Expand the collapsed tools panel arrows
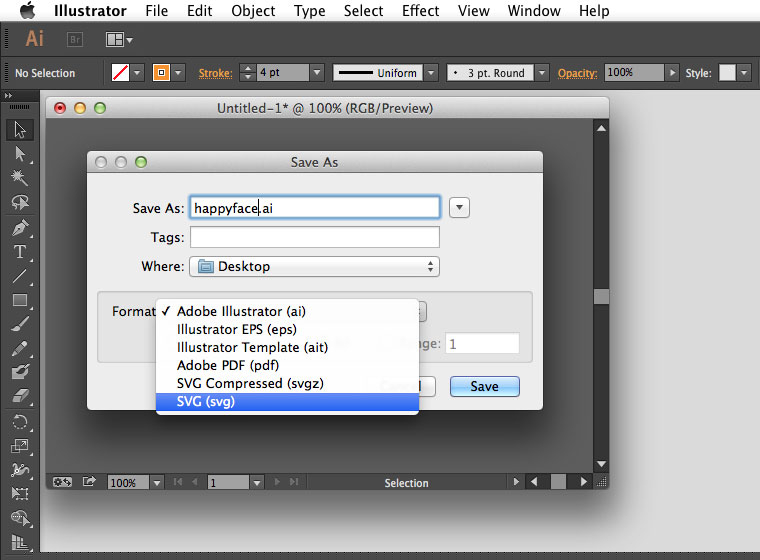 8,96
